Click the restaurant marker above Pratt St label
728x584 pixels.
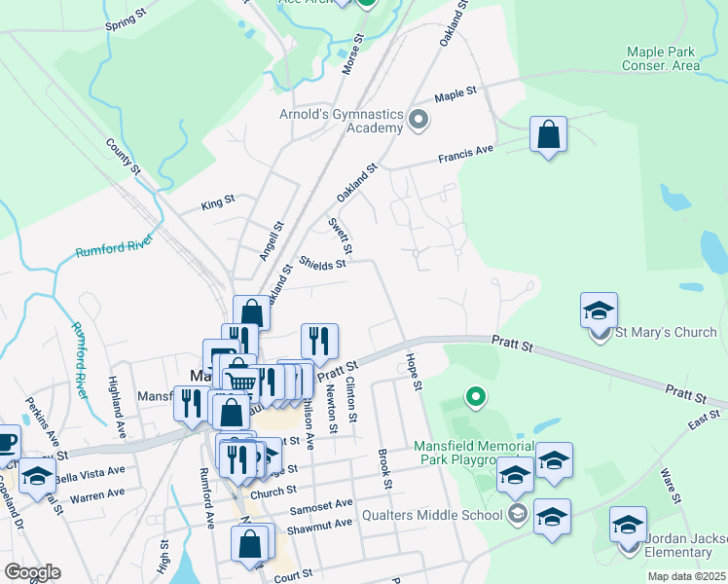coord(319,342)
